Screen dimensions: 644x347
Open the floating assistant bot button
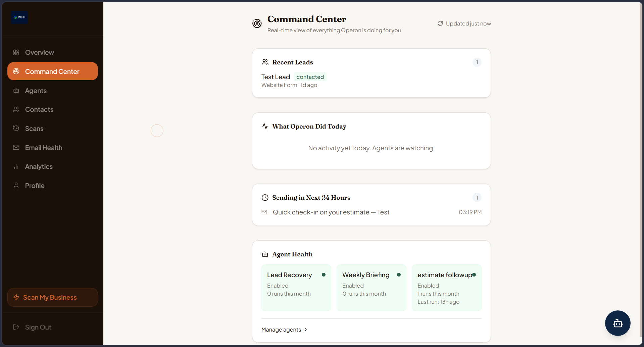point(617,323)
